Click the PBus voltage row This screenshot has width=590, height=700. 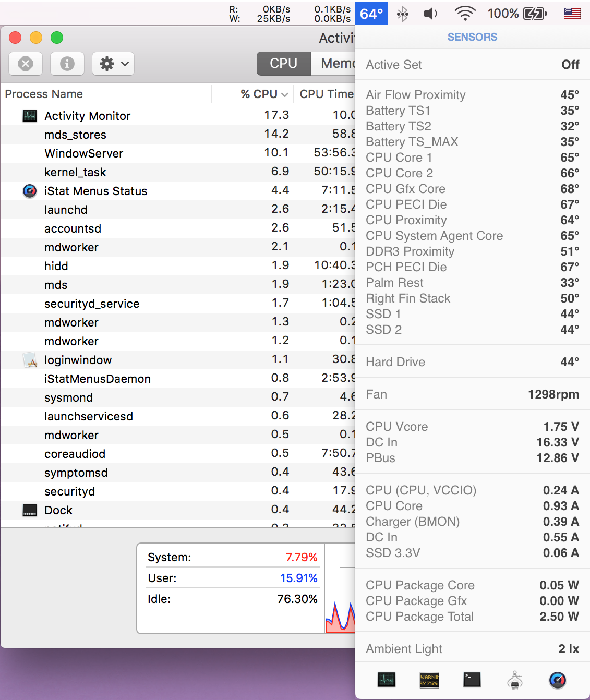pyautogui.click(x=473, y=458)
